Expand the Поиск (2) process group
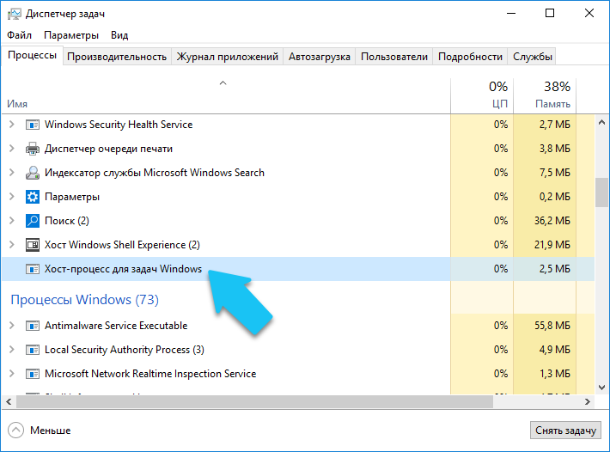The image size is (610, 452). 12,221
